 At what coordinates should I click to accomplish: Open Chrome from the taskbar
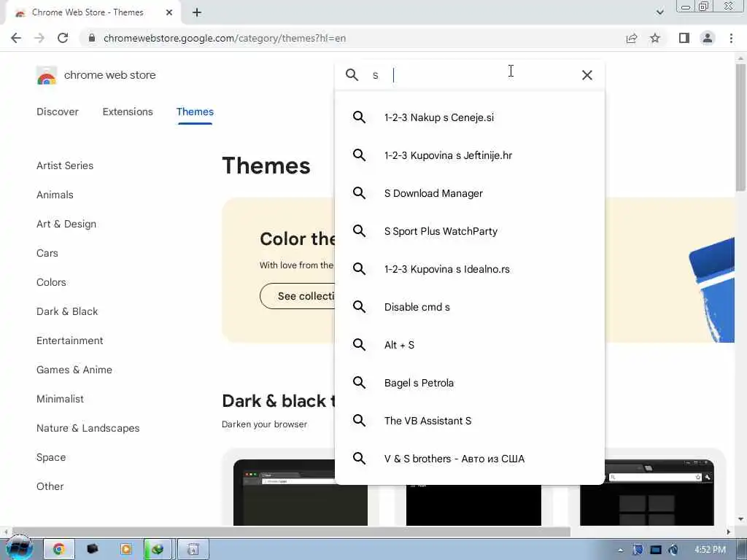58,550
